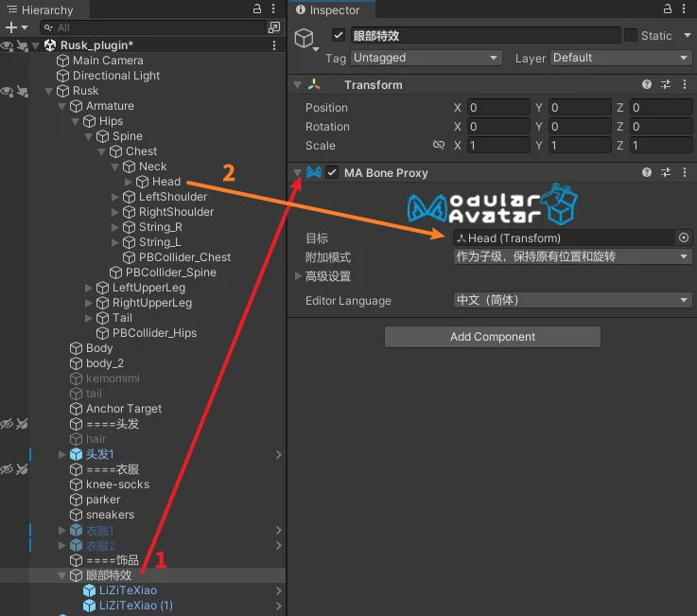Image resolution: width=697 pixels, height=616 pixels.
Task: Uncheck the active checkbox beside 眼部特效 name
Action: (x=339, y=36)
